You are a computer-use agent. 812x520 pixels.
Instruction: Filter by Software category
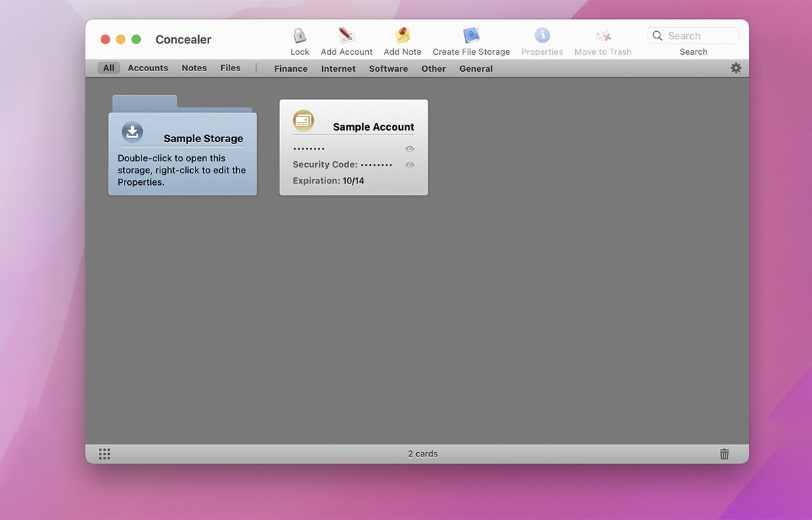coord(388,69)
